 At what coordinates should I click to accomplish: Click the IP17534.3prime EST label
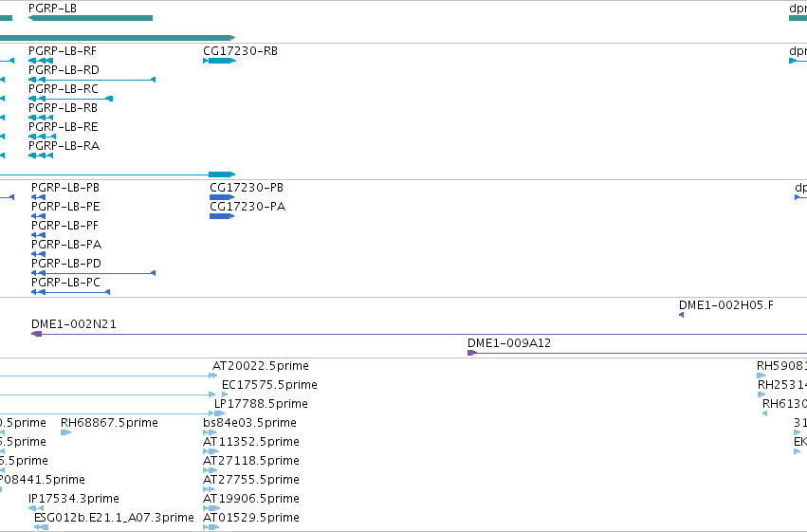point(74,499)
